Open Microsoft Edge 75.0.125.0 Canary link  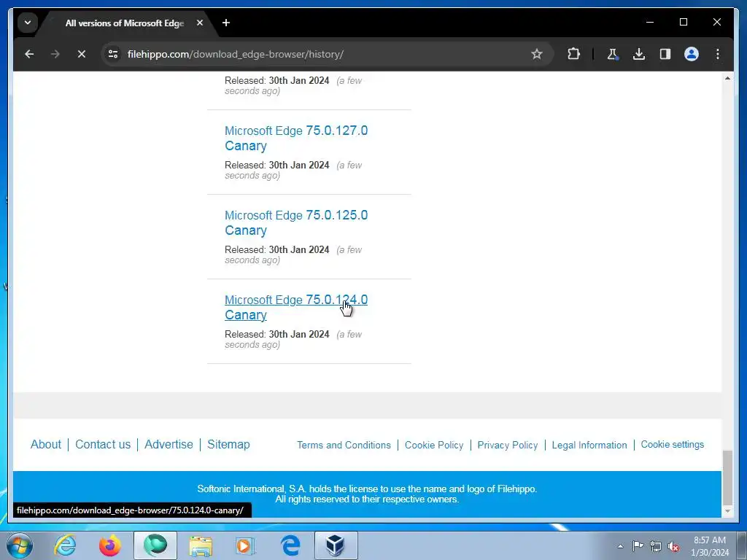296,223
